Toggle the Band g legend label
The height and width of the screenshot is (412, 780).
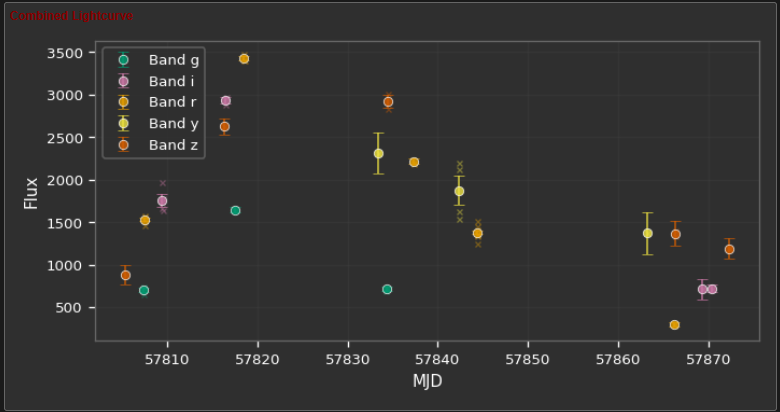tap(174, 60)
